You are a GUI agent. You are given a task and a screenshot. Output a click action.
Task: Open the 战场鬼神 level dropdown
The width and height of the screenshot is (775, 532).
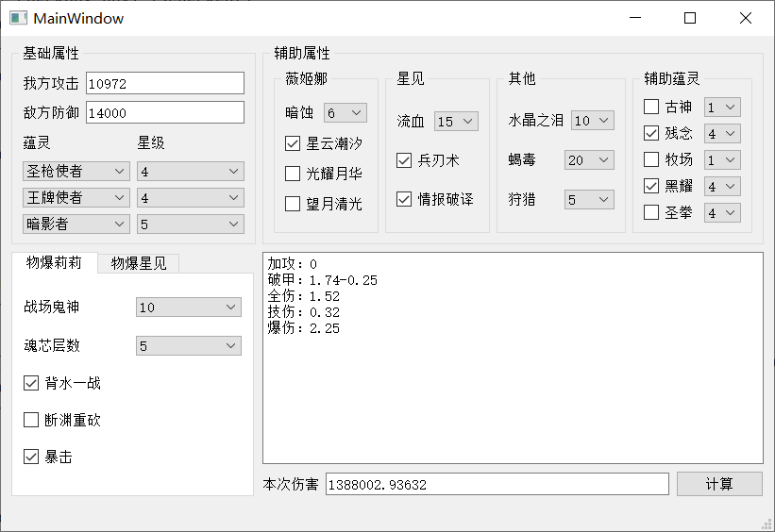click(x=189, y=308)
